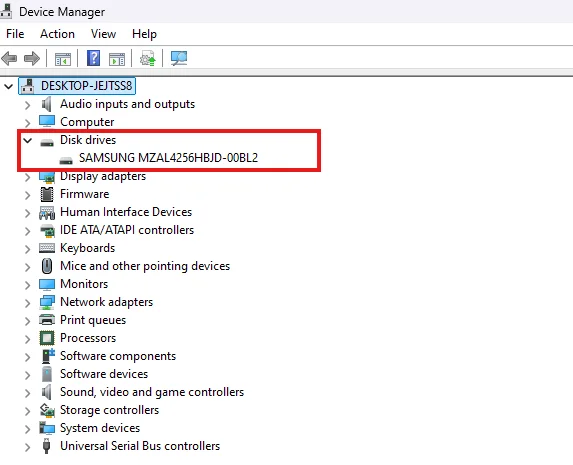Select the Storage controllers label
Viewport: 573px width, 465px height.
109,410
